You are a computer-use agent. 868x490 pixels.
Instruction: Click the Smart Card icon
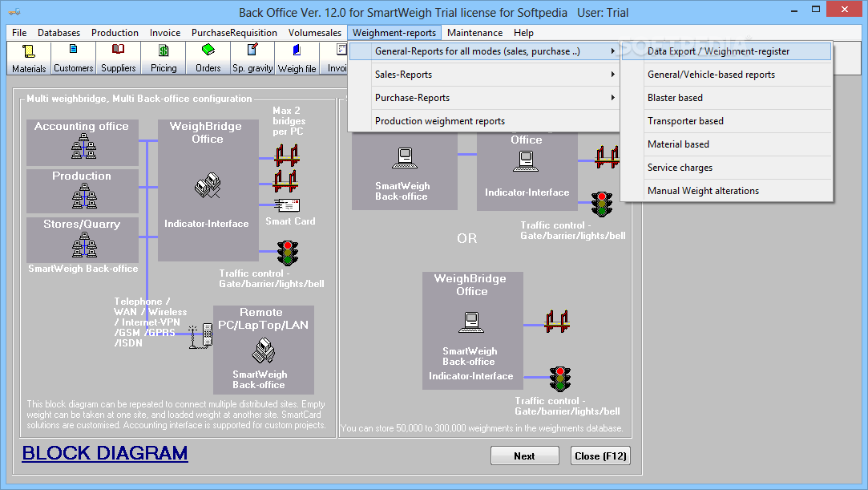click(287, 205)
